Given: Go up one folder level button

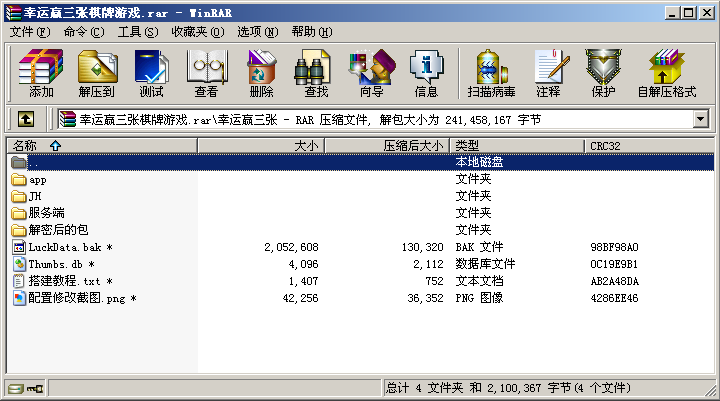Looking at the screenshot, I should pos(26,120).
